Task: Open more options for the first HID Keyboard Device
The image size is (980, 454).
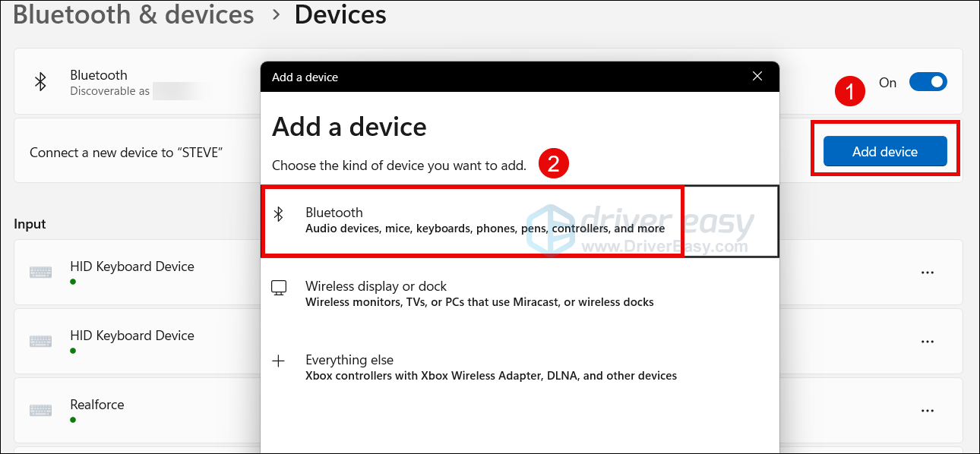Action: [927, 272]
